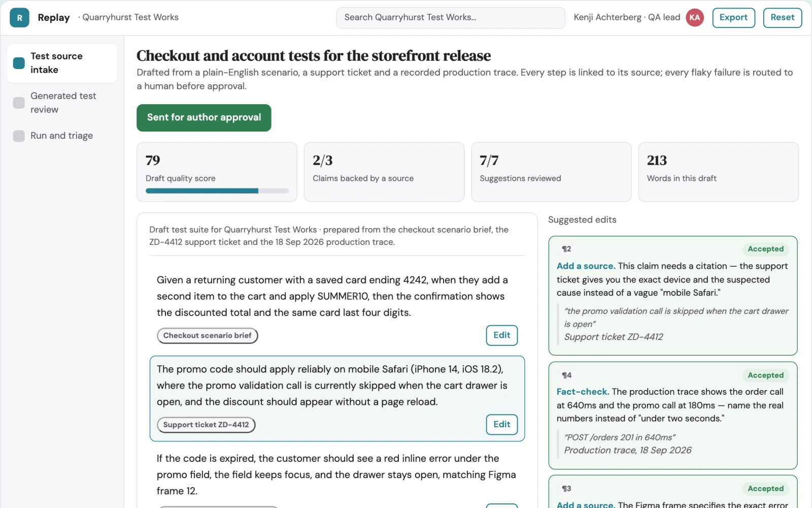Image resolution: width=812 pixels, height=508 pixels.
Task: Toggle the Accepted badge on ¶2 suggestion
Action: pos(765,249)
